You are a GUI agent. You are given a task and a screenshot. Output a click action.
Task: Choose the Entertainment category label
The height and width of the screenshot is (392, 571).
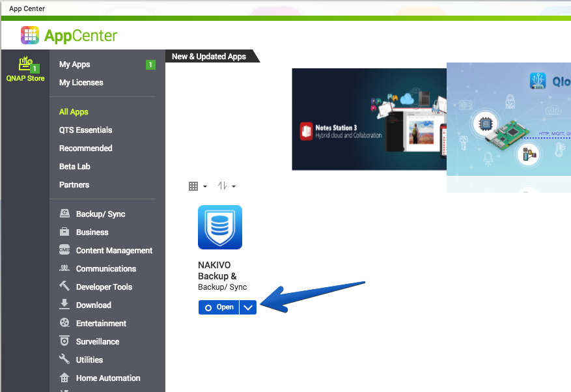pyautogui.click(x=101, y=324)
